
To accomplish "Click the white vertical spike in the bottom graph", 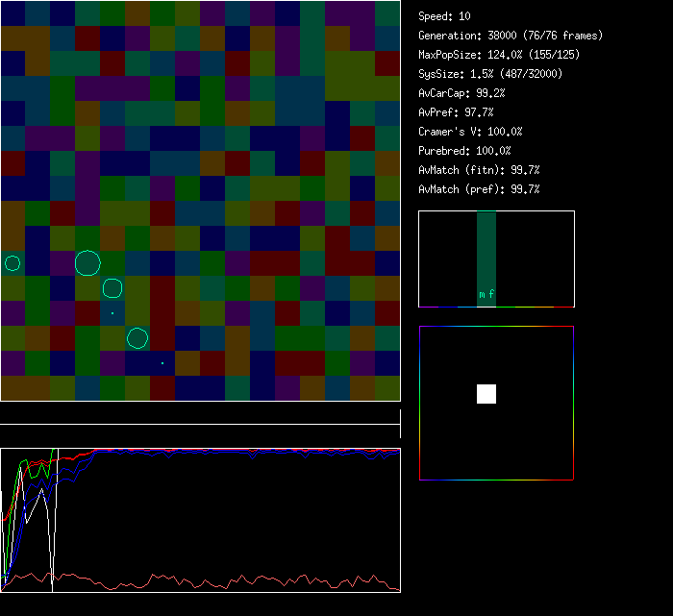I will pyautogui.click(x=53, y=519).
